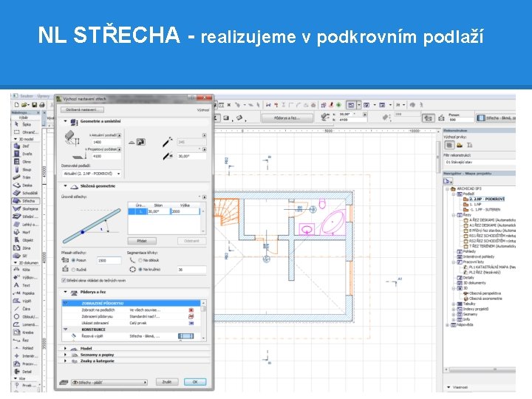Collapse Podlaží node in navigator tree

453,194
